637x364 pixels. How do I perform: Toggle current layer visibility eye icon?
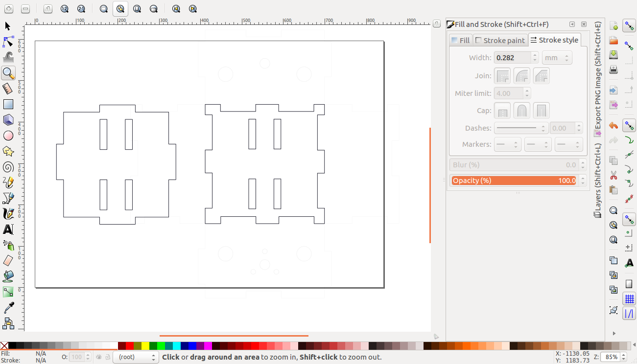coord(99,357)
